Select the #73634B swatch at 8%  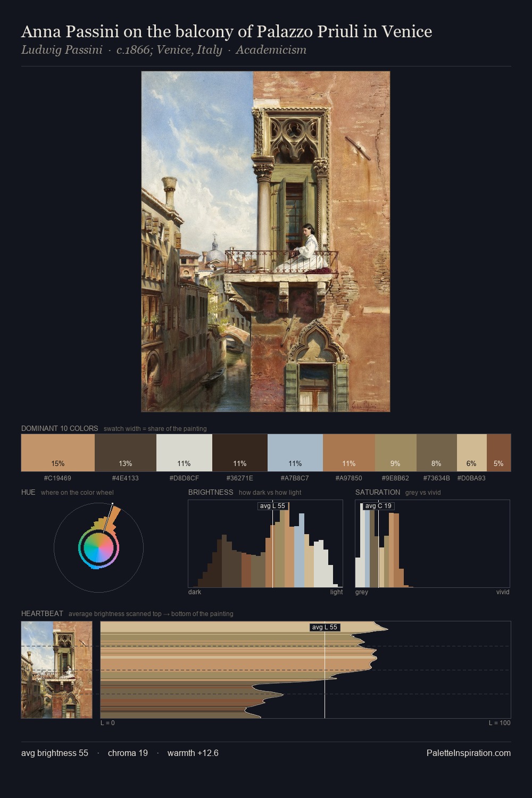[437, 453]
